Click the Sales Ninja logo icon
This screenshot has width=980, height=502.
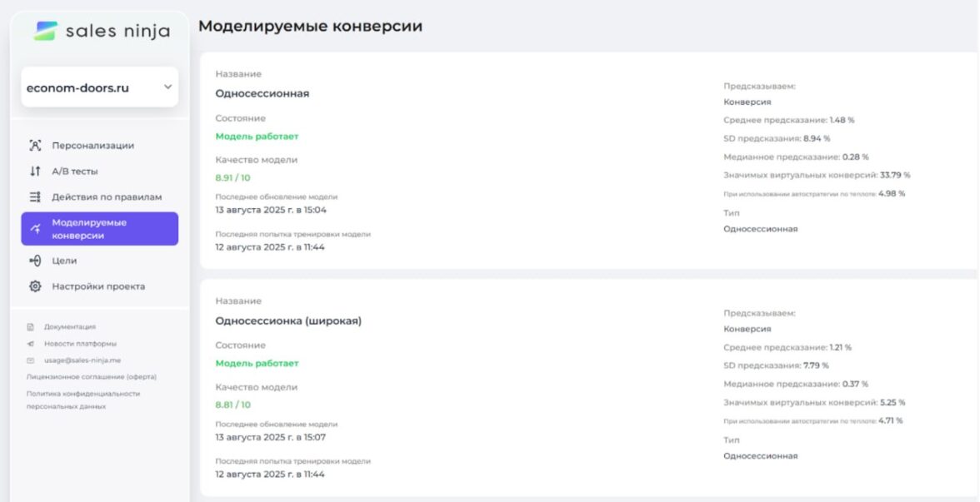[46, 31]
